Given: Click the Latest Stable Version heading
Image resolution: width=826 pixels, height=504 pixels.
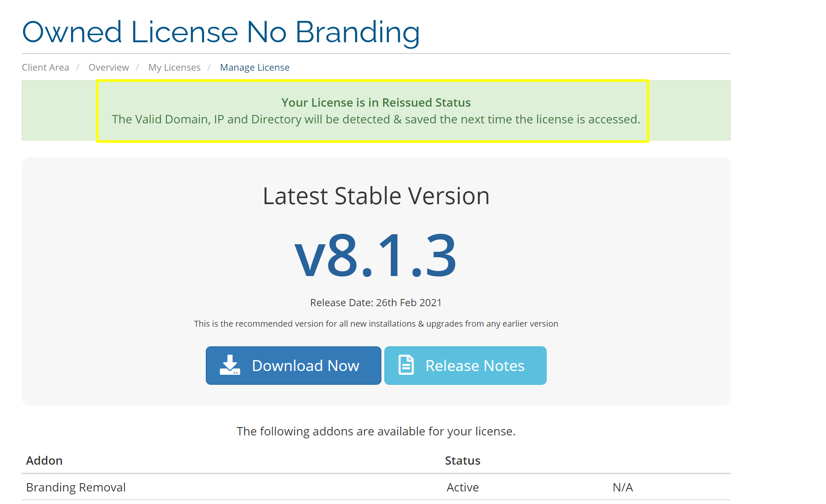Looking at the screenshot, I should 376,196.
